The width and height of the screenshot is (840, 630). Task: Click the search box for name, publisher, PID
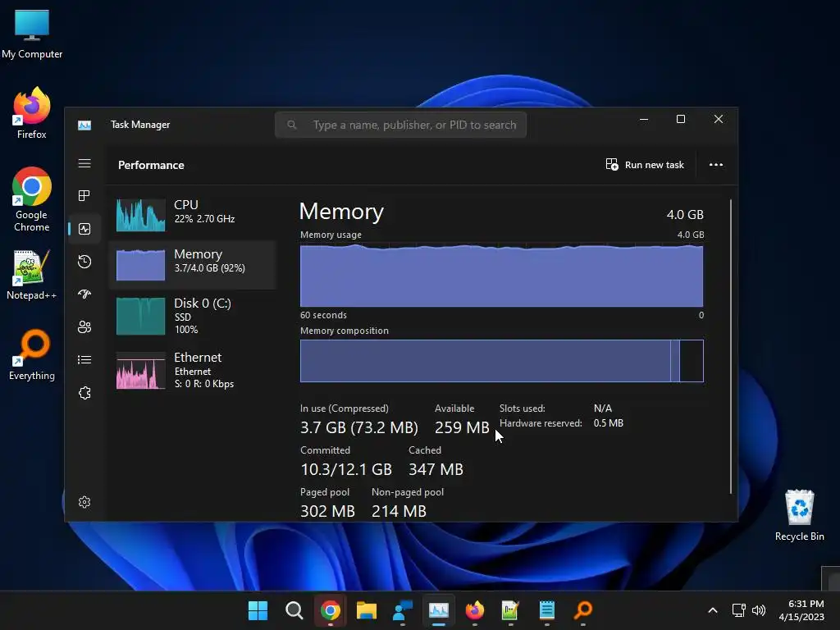[x=400, y=125]
